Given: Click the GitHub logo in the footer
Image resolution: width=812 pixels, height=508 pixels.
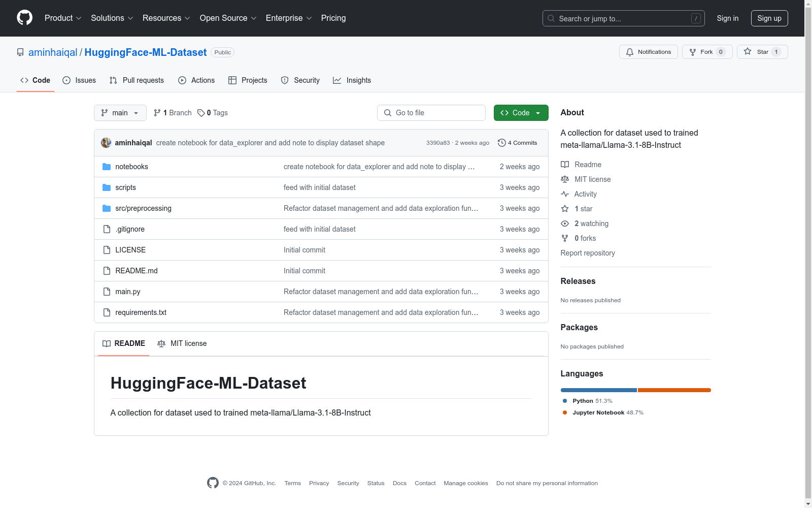Looking at the screenshot, I should 213,483.
